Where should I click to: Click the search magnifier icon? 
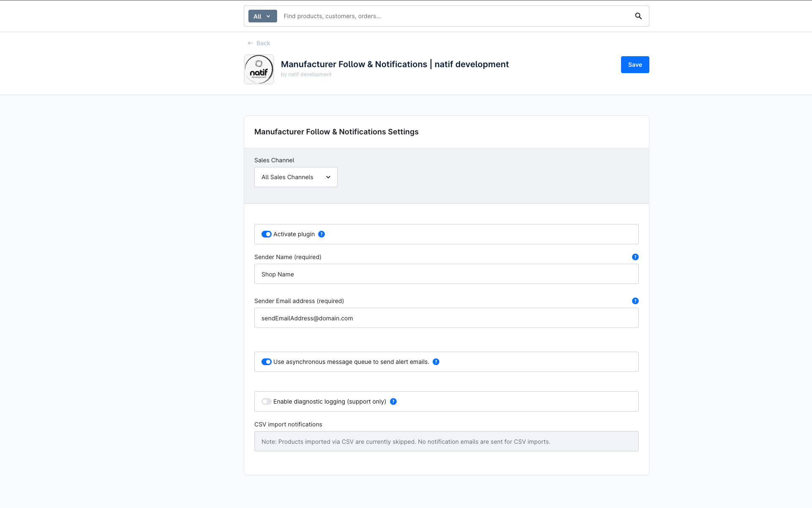coord(638,16)
